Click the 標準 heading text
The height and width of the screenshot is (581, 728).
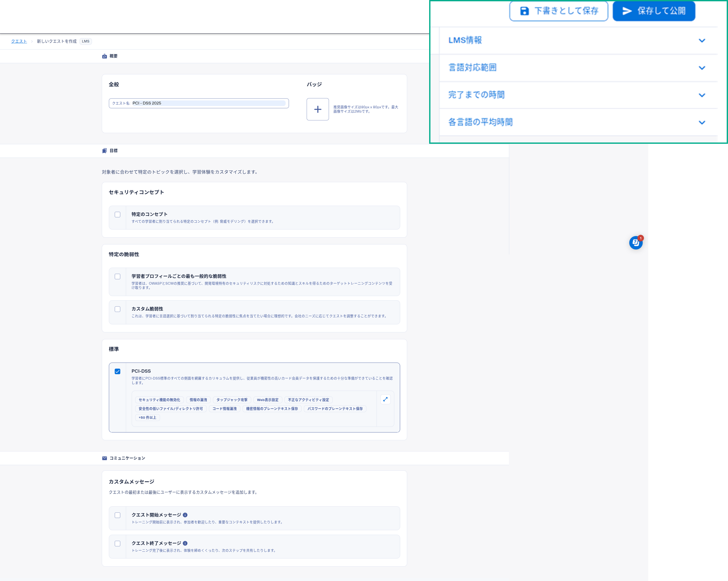tap(114, 349)
